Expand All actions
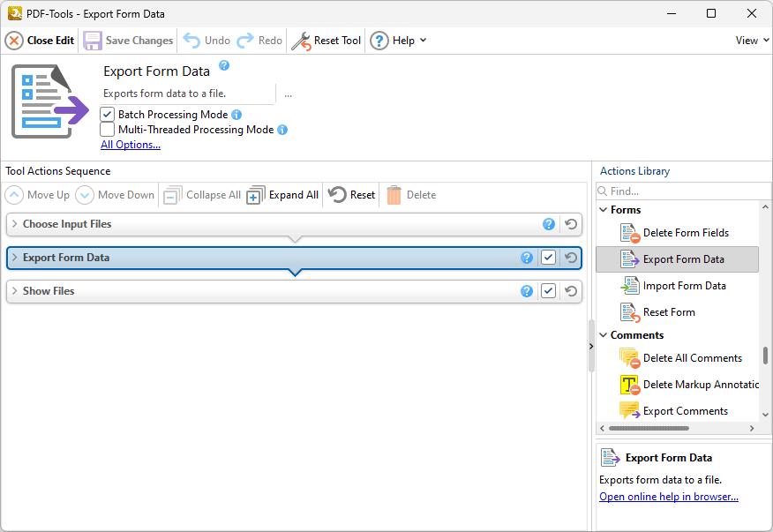 282,195
